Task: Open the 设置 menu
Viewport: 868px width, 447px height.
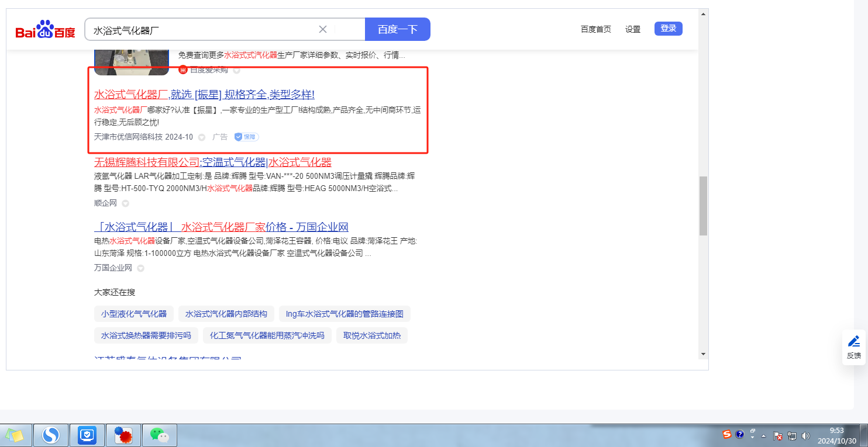Action: 632,29
